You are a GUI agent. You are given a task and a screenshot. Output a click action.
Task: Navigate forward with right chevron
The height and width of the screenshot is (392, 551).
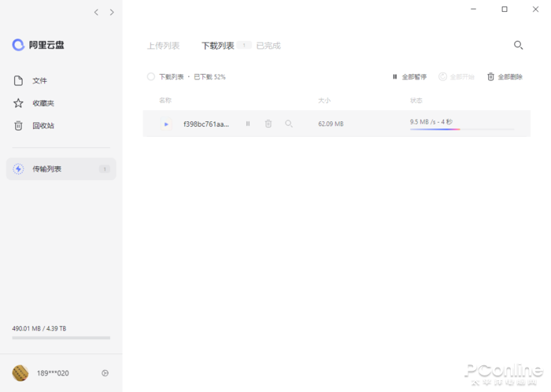[x=112, y=12]
